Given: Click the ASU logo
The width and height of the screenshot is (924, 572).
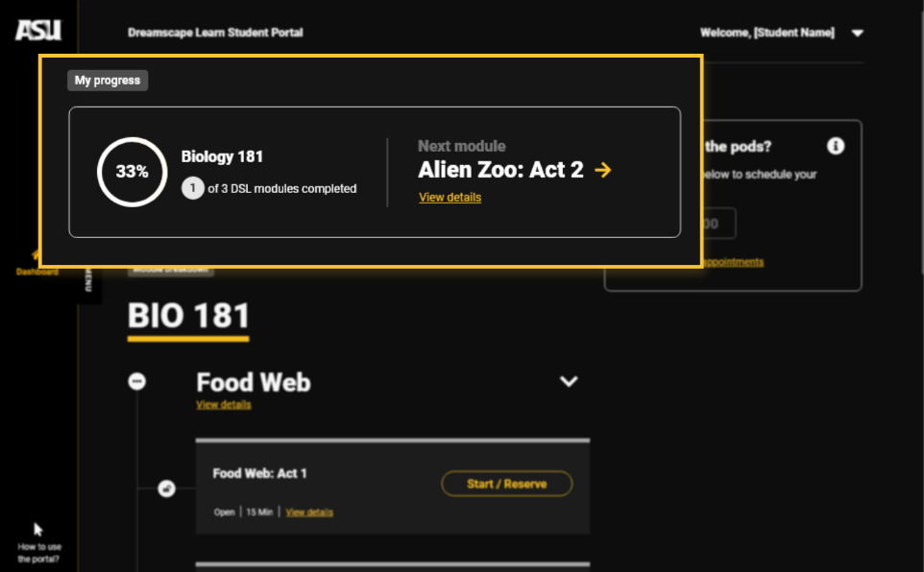Looking at the screenshot, I should (x=38, y=31).
